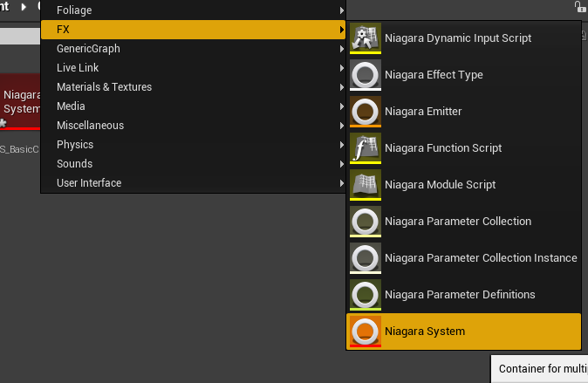The width and height of the screenshot is (588, 383).
Task: Click the Niagara Module Script icon
Action: tap(366, 185)
